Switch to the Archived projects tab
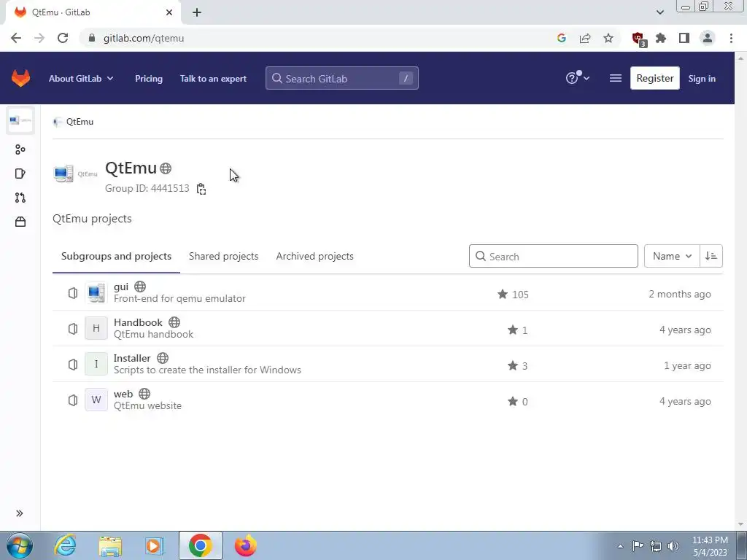Image resolution: width=747 pixels, height=560 pixels. pyautogui.click(x=315, y=256)
